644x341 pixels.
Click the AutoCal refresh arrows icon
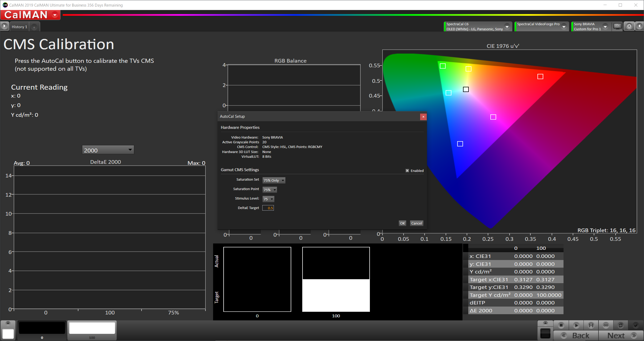coord(621,325)
